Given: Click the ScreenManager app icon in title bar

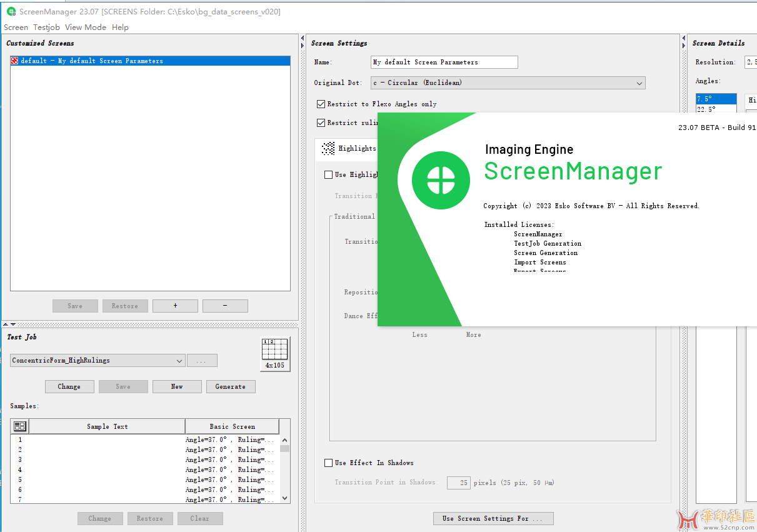Looking at the screenshot, I should click(11, 11).
